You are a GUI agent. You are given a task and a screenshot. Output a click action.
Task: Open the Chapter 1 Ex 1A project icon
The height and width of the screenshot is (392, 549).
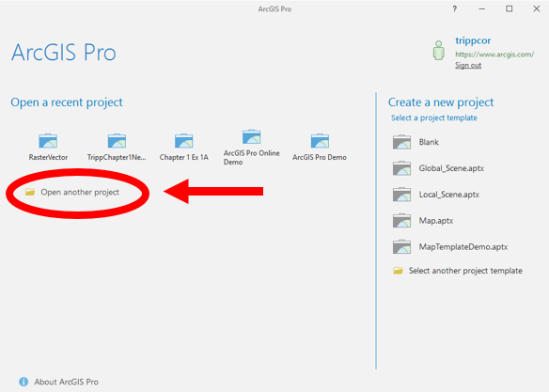(184, 141)
